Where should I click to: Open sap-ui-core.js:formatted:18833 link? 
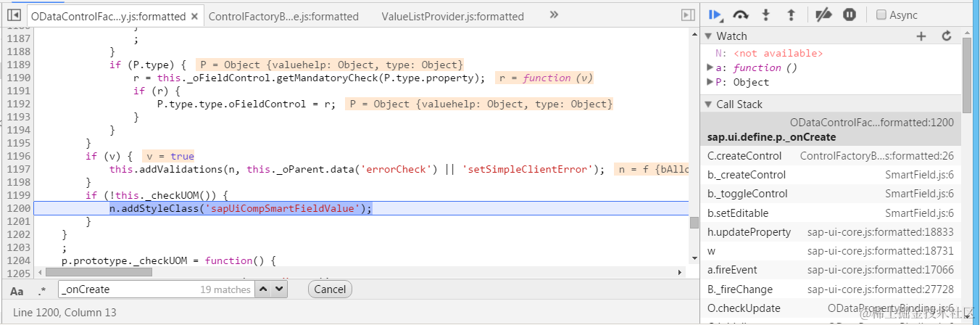pyautogui.click(x=881, y=232)
